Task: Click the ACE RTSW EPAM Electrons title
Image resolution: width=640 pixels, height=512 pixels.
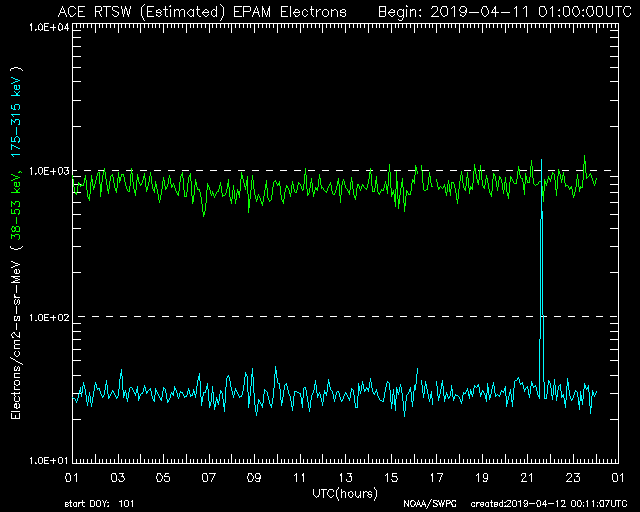Action: (x=202, y=11)
